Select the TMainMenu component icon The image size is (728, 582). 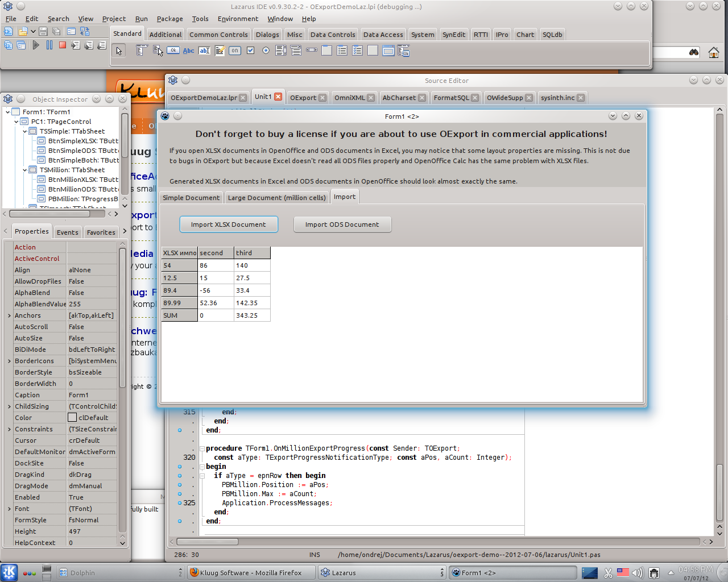140,51
